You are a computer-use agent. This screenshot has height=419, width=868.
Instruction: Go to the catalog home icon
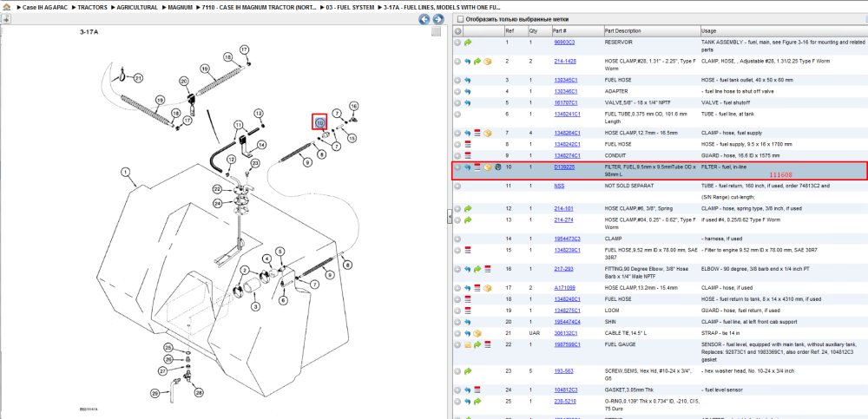pyautogui.click(x=5, y=9)
